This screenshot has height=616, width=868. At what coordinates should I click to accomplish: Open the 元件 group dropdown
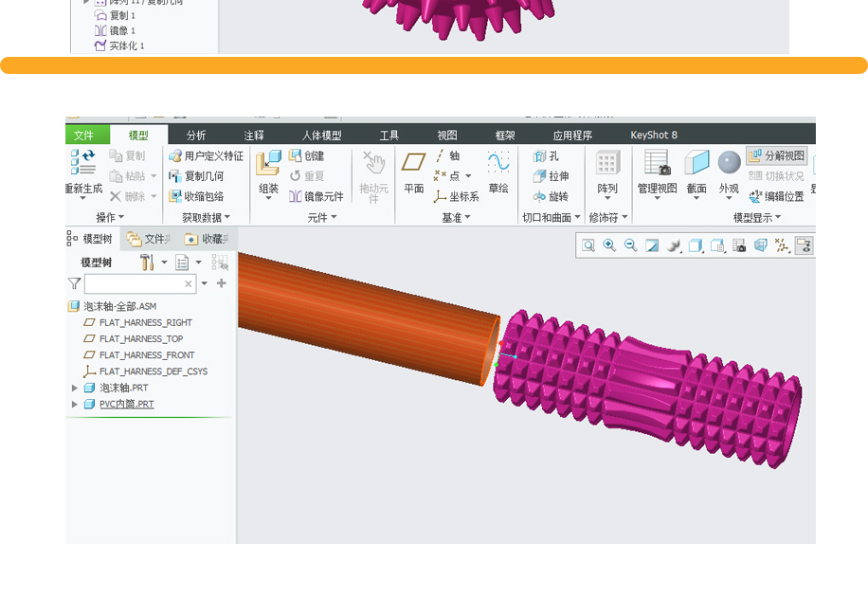point(322,218)
